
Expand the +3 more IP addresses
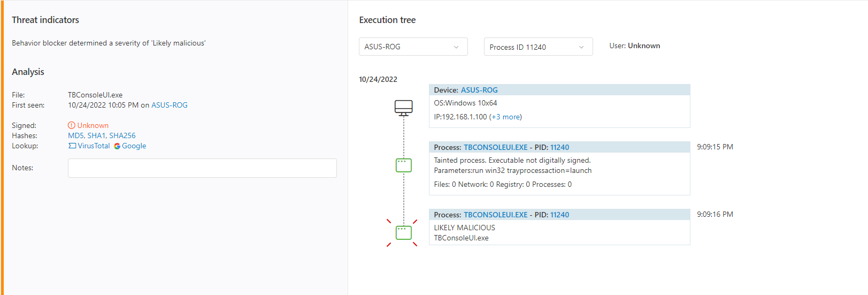505,117
